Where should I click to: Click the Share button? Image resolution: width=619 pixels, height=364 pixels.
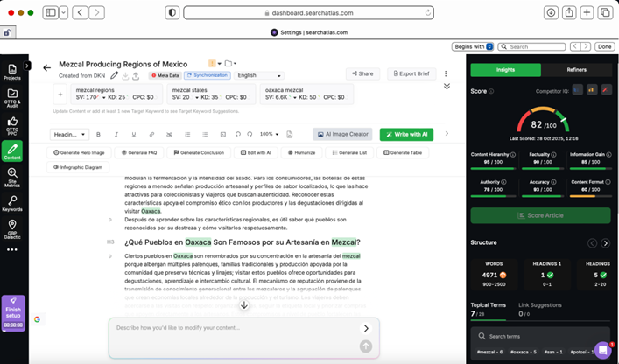(362, 73)
